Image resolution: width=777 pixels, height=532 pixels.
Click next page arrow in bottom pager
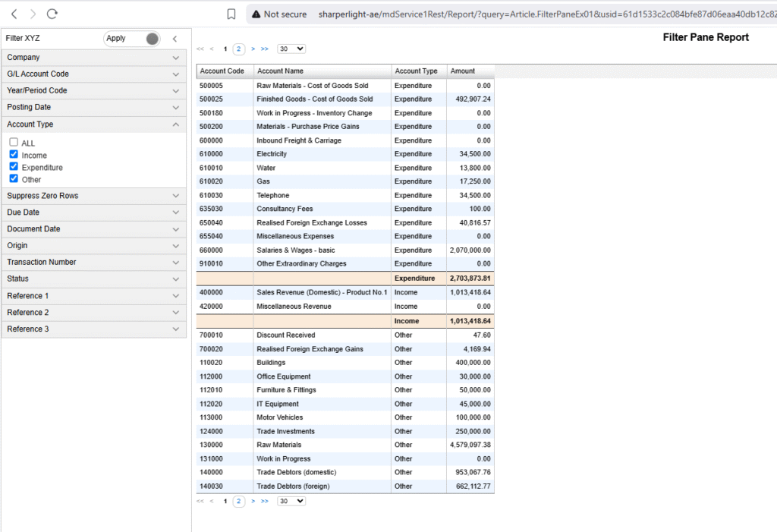tap(253, 501)
